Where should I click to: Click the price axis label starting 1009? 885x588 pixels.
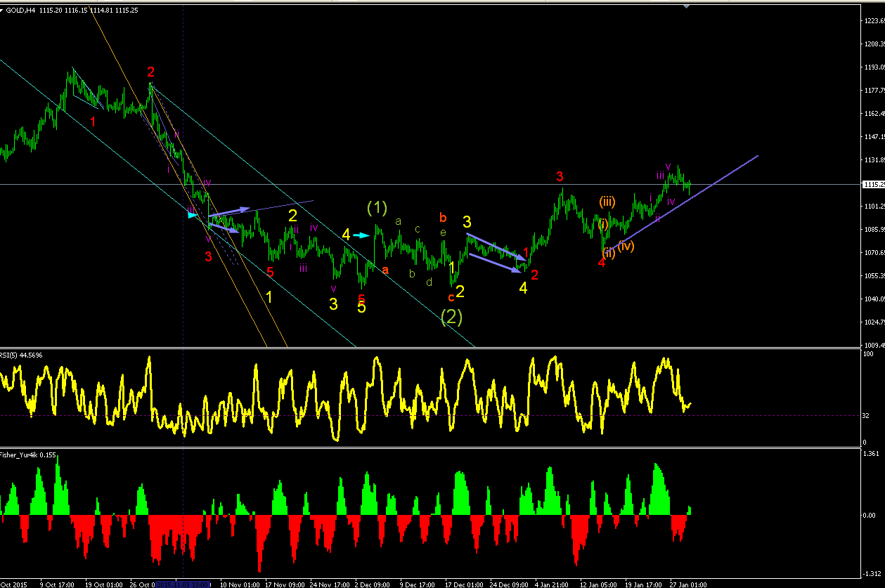pyautogui.click(x=874, y=345)
